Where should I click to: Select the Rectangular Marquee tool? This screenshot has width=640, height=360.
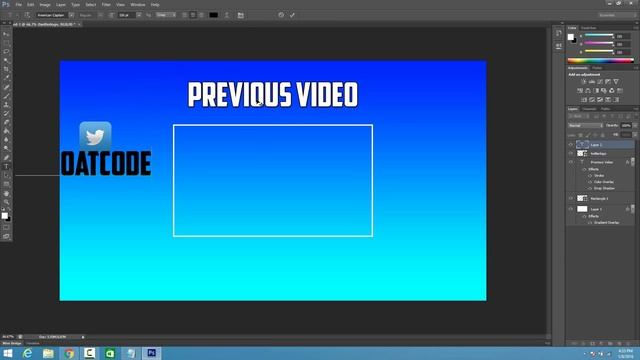(x=6, y=43)
